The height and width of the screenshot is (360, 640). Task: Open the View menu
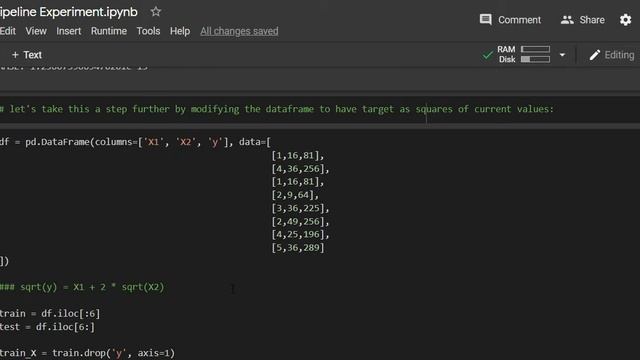(x=36, y=31)
